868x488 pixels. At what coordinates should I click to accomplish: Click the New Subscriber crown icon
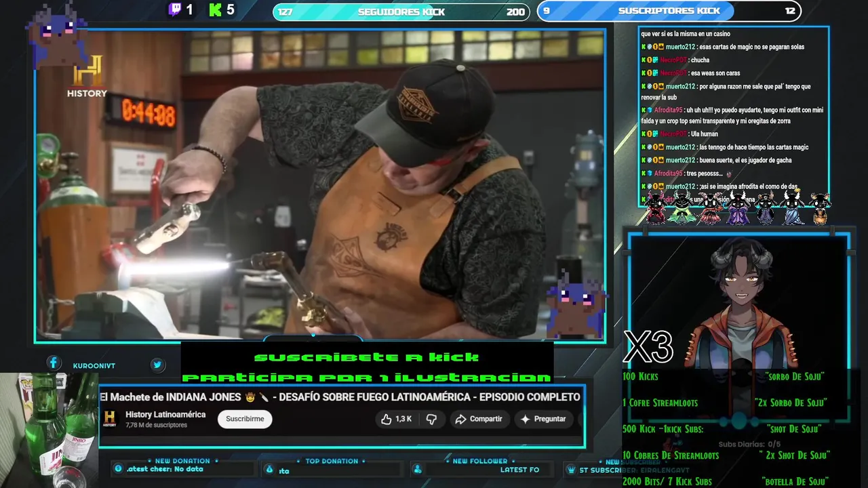tap(571, 469)
